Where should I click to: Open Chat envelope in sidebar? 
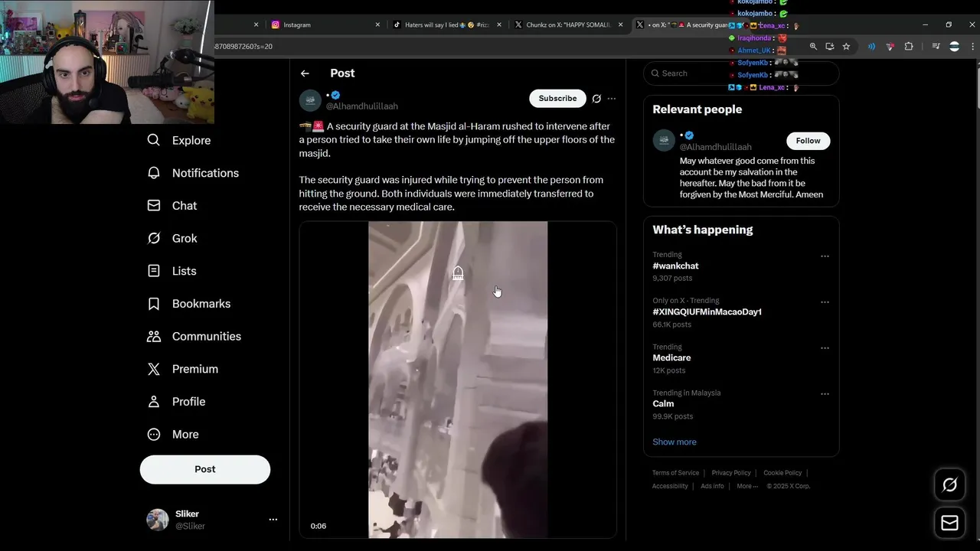tap(171, 206)
